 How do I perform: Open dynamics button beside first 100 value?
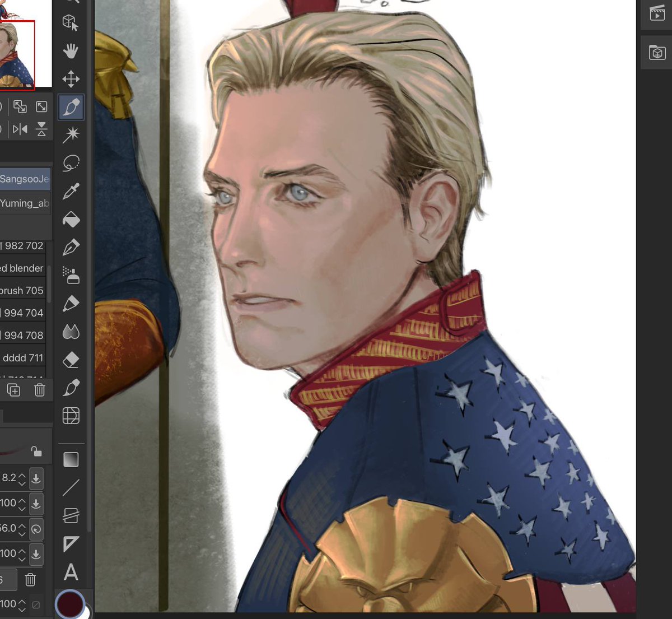point(36,503)
